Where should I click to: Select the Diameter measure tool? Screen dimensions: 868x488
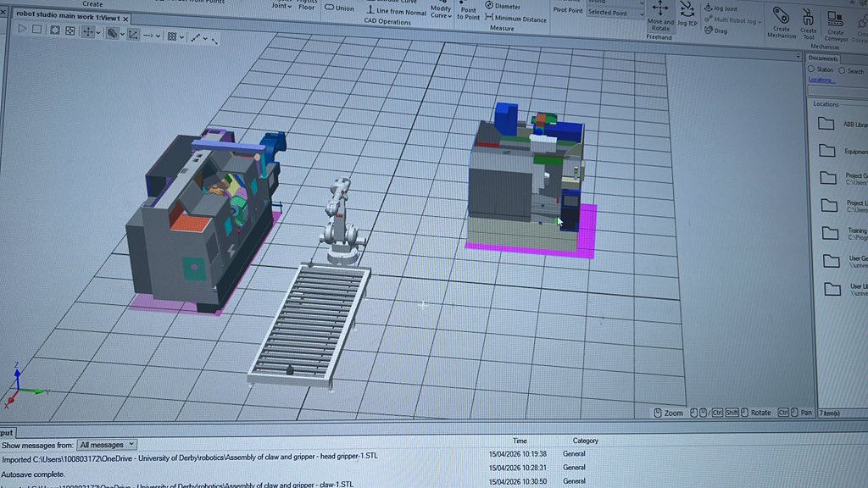point(504,6)
